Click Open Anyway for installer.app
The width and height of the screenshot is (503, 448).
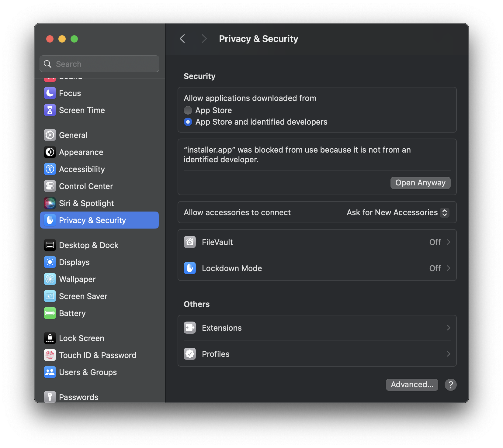[x=420, y=183]
